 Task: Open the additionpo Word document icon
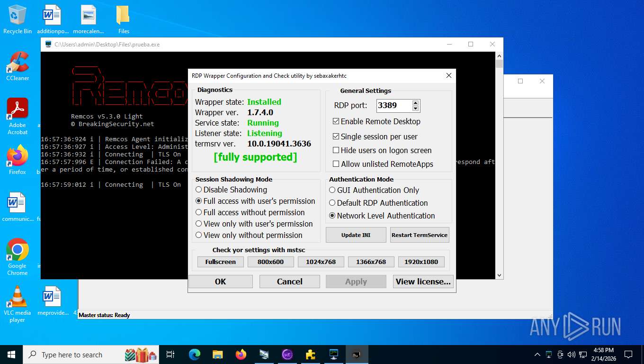point(53,19)
